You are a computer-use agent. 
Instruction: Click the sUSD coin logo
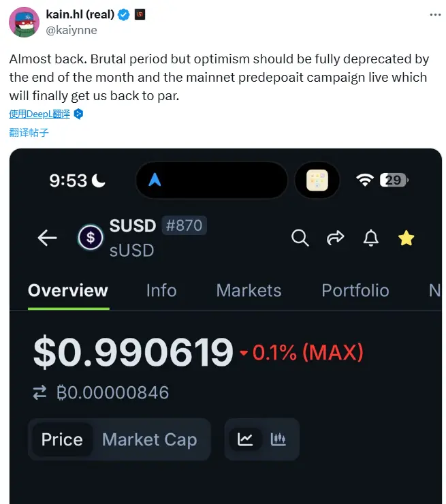coord(90,237)
